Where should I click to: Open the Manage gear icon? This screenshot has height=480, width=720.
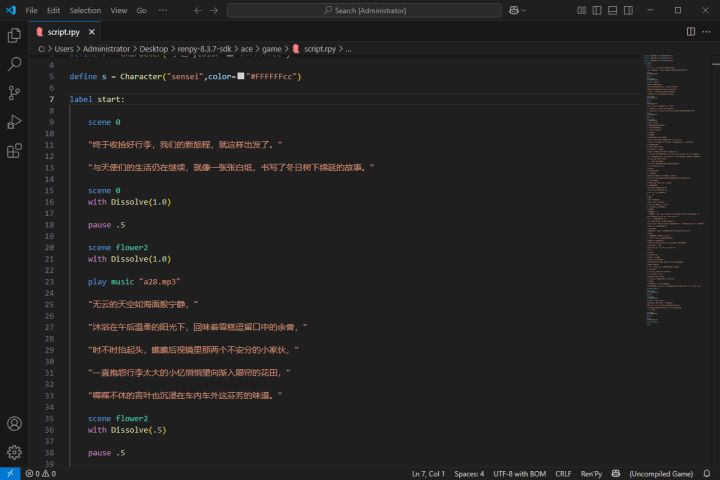pyautogui.click(x=14, y=452)
